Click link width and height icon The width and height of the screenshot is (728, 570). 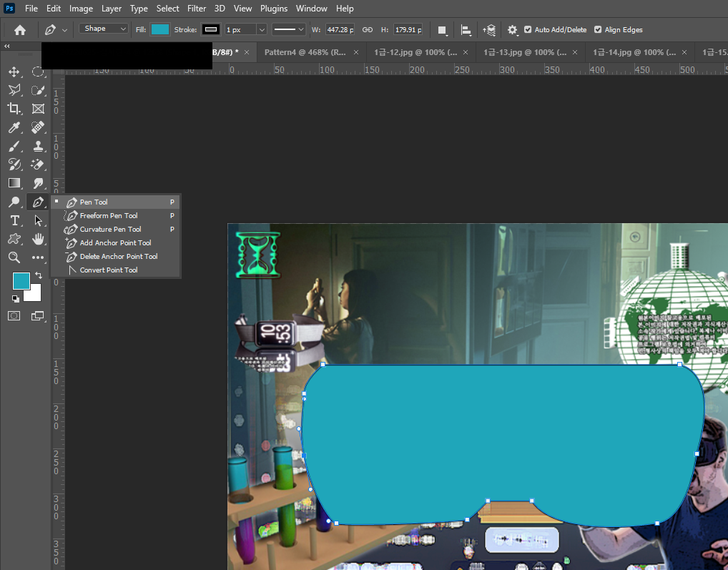click(x=368, y=30)
